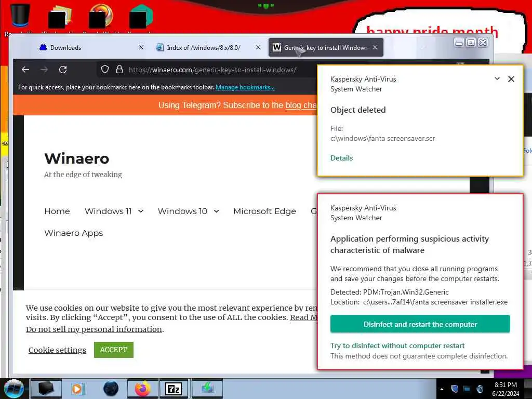Open the black box taskbar icon

tap(46, 389)
